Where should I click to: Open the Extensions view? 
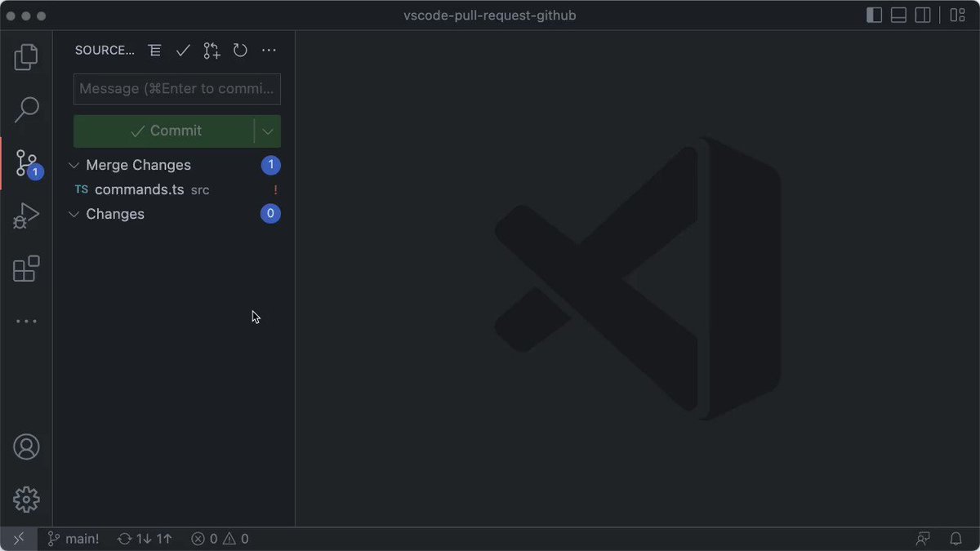click(26, 269)
